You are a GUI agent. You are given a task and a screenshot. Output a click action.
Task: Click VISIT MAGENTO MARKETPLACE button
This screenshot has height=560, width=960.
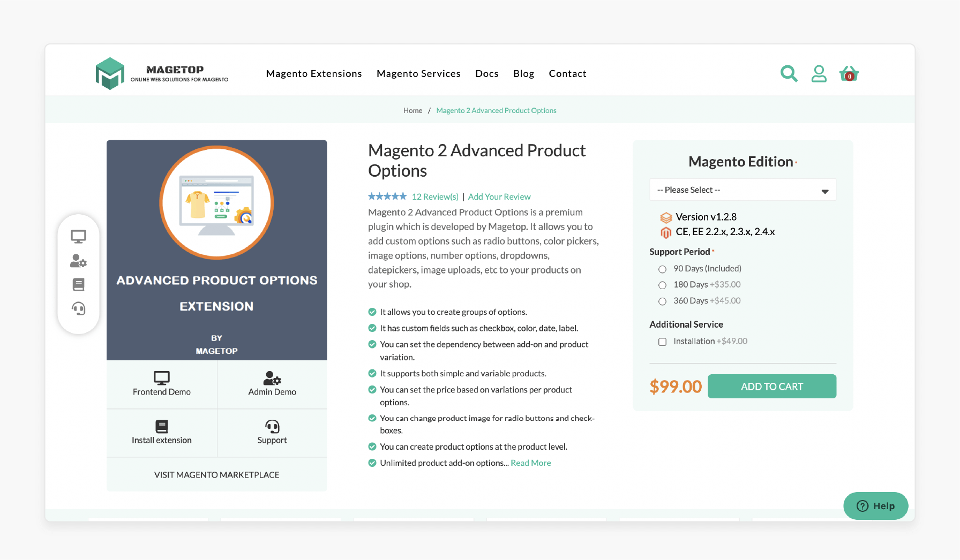[216, 474]
